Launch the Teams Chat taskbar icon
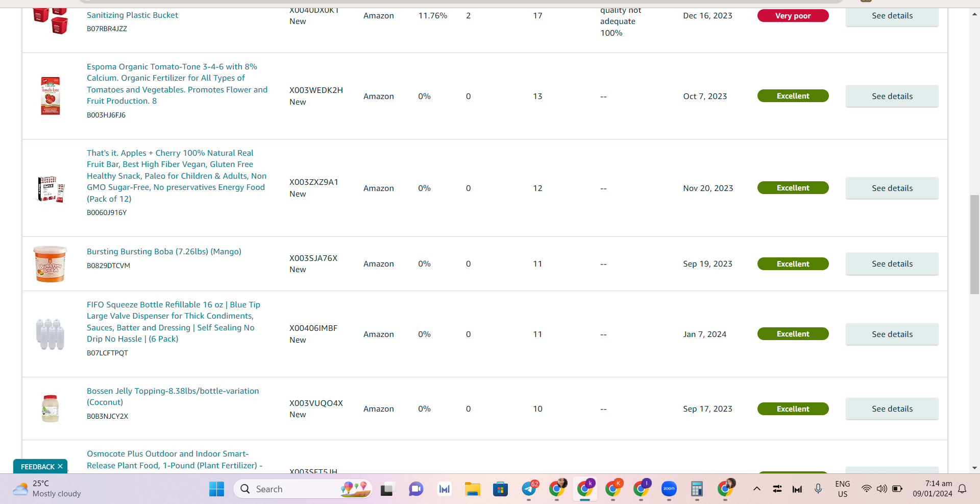 [416, 489]
